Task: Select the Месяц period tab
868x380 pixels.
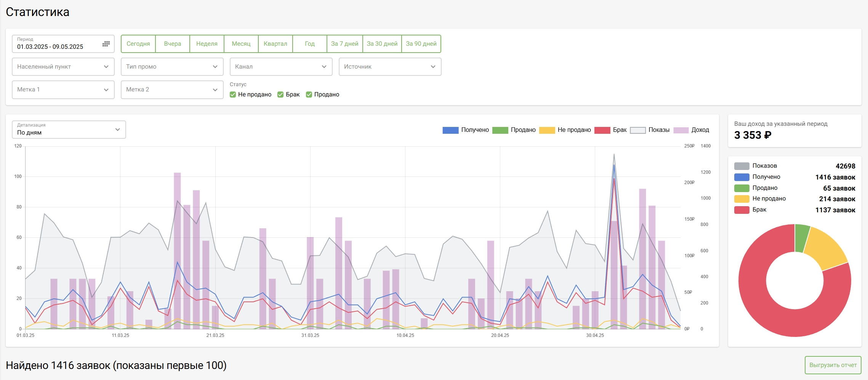Action: tap(241, 44)
